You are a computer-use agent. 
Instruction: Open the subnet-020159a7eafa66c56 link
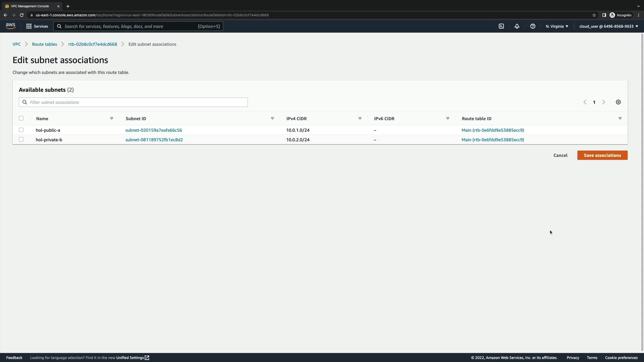pos(154,130)
